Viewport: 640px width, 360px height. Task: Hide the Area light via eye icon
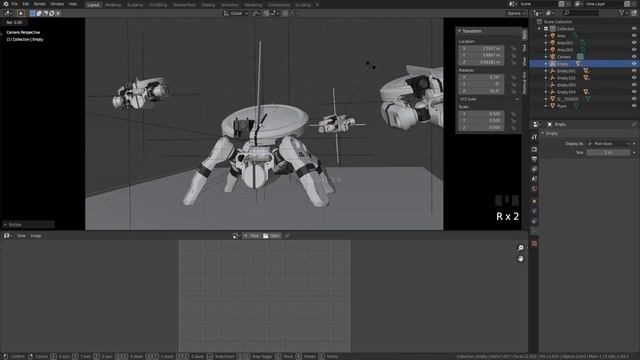coord(634,36)
